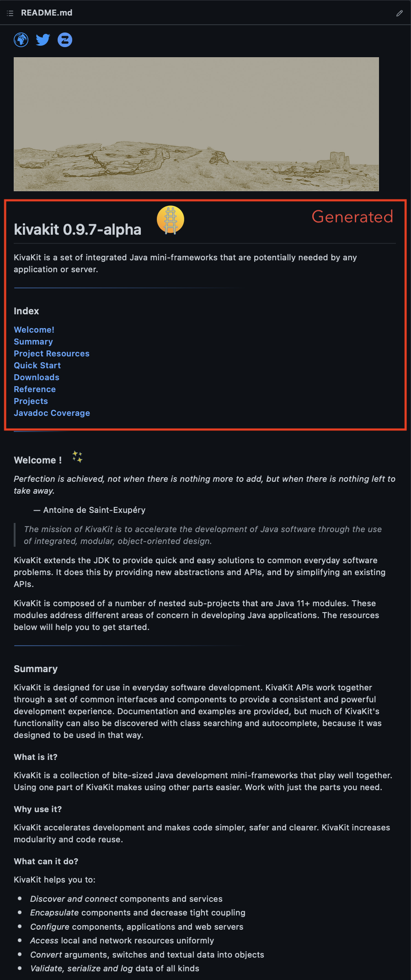411x980 pixels.
Task: Click the red Generated annotation label
Action: pos(352,216)
